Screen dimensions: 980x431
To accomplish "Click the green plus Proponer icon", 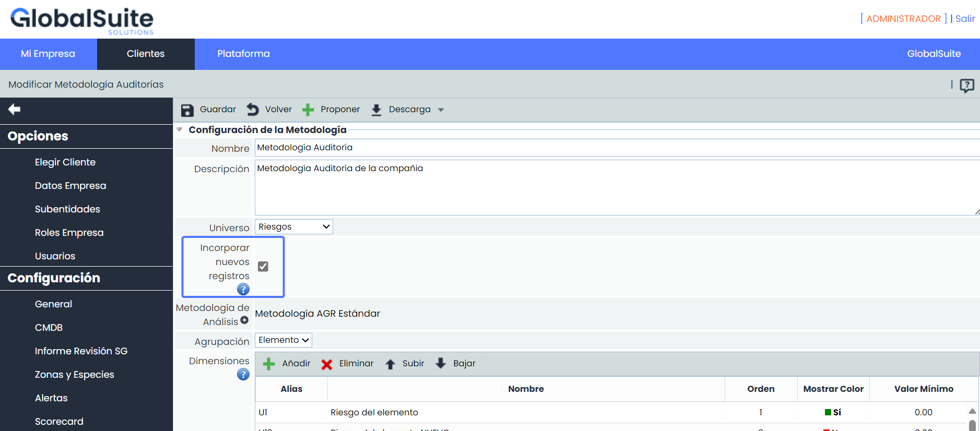I will point(308,110).
